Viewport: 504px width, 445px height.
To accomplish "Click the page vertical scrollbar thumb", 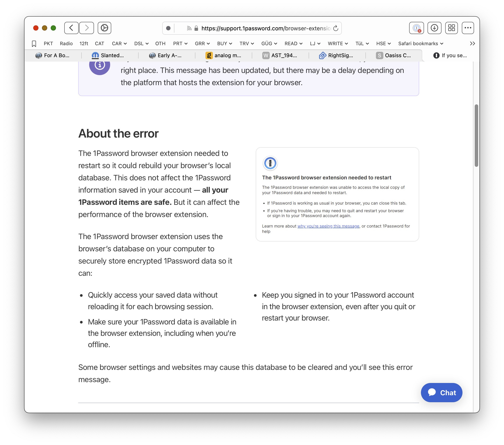I will pos(476,136).
